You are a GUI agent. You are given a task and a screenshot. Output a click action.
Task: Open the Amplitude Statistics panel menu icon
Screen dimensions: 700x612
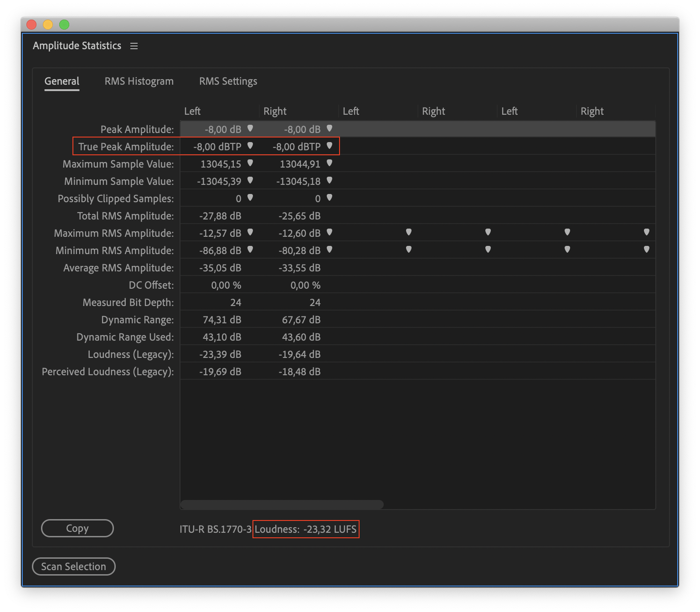point(134,46)
